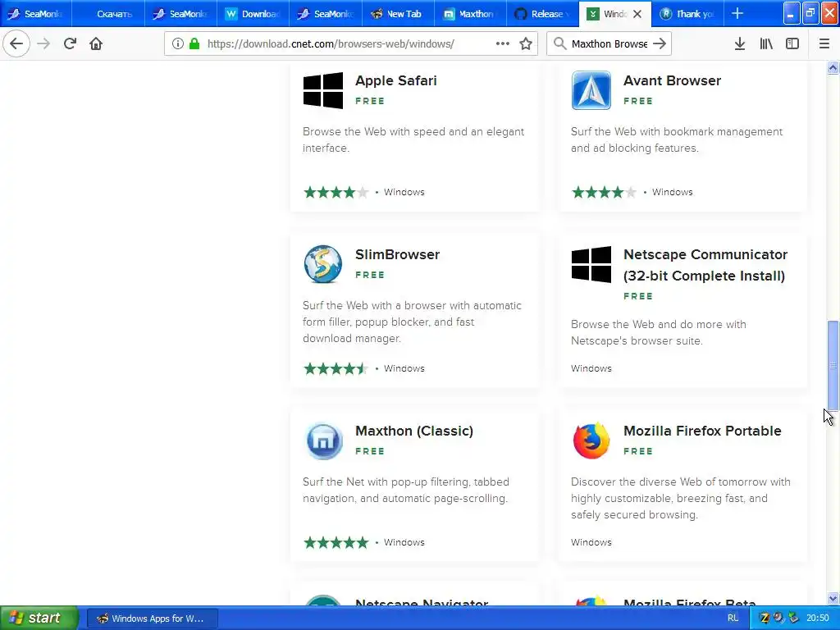Click SlimBrowser description text

[x=412, y=322]
